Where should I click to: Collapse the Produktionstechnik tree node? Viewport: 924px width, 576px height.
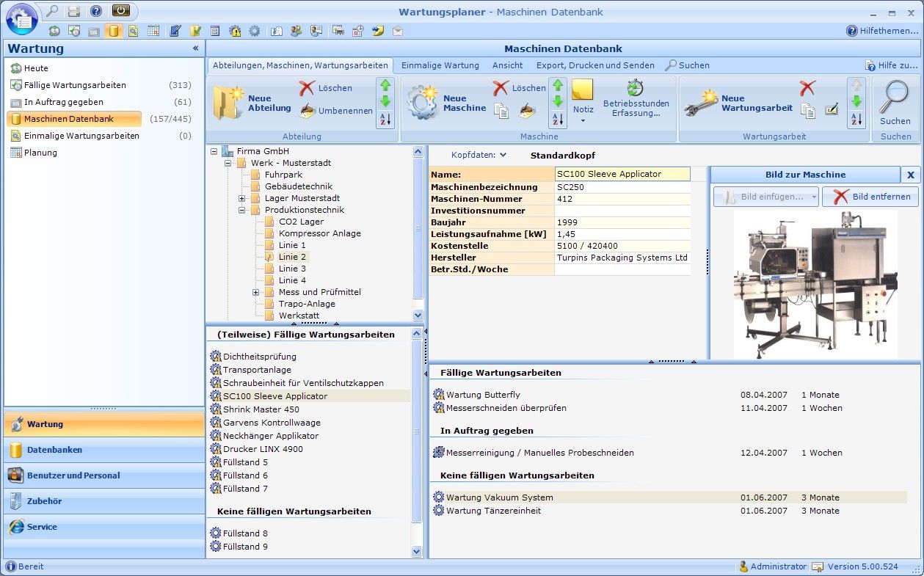coord(242,210)
